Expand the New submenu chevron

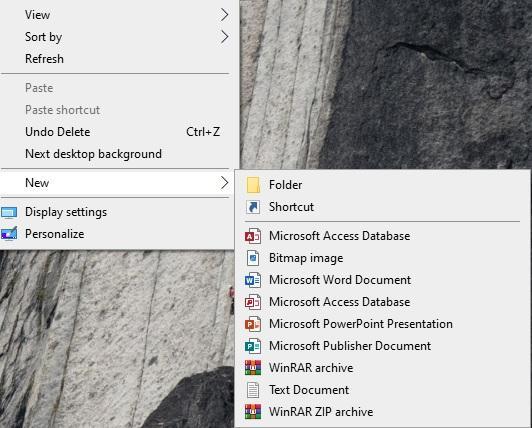(224, 183)
